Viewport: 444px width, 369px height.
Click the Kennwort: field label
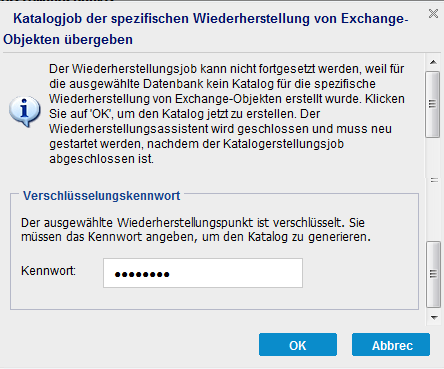(x=48, y=271)
